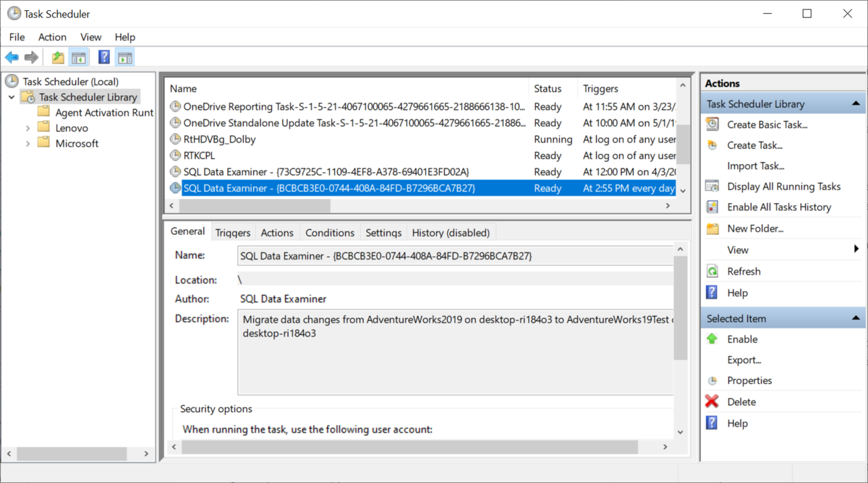Image resolution: width=868 pixels, height=483 pixels.
Task: Click the Lenovo folder icon in tree
Action: [43, 127]
